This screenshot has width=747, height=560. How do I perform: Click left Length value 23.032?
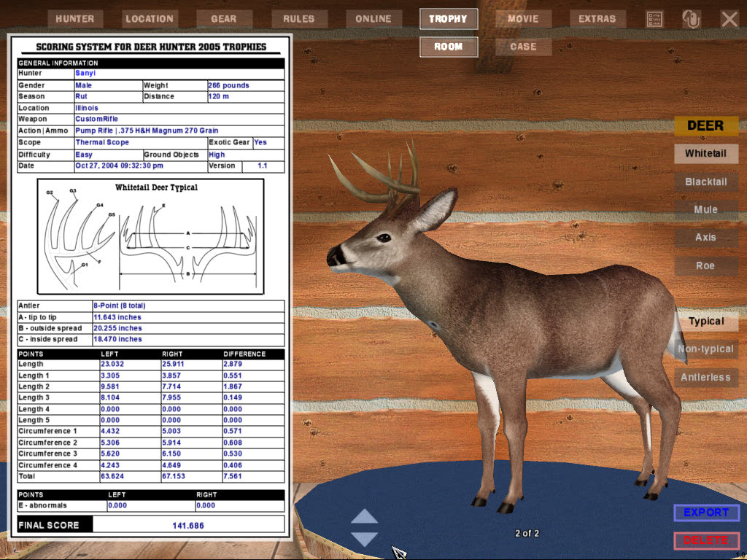pos(112,364)
